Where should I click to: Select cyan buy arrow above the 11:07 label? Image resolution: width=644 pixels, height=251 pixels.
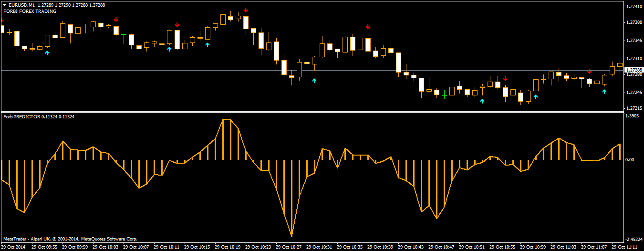tap(604, 91)
